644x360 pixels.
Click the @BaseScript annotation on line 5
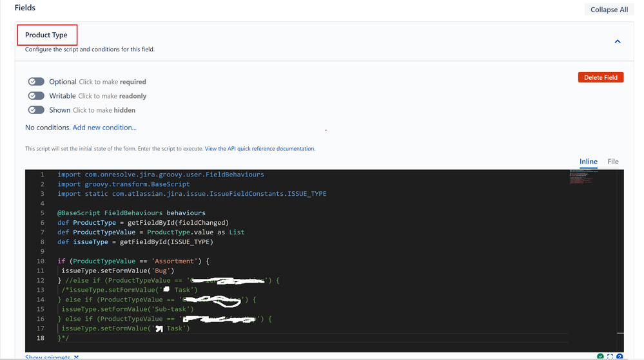click(79, 213)
